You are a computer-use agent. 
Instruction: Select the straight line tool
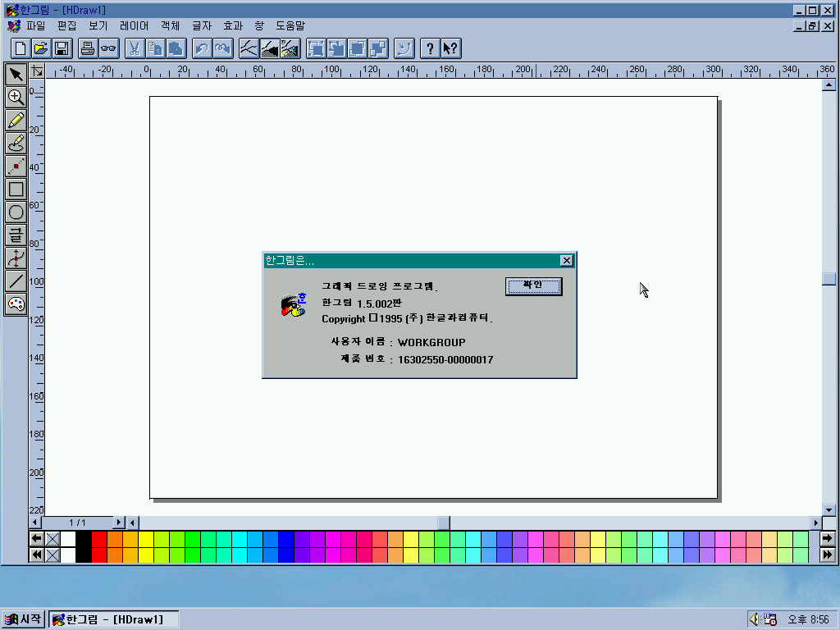pos(16,282)
